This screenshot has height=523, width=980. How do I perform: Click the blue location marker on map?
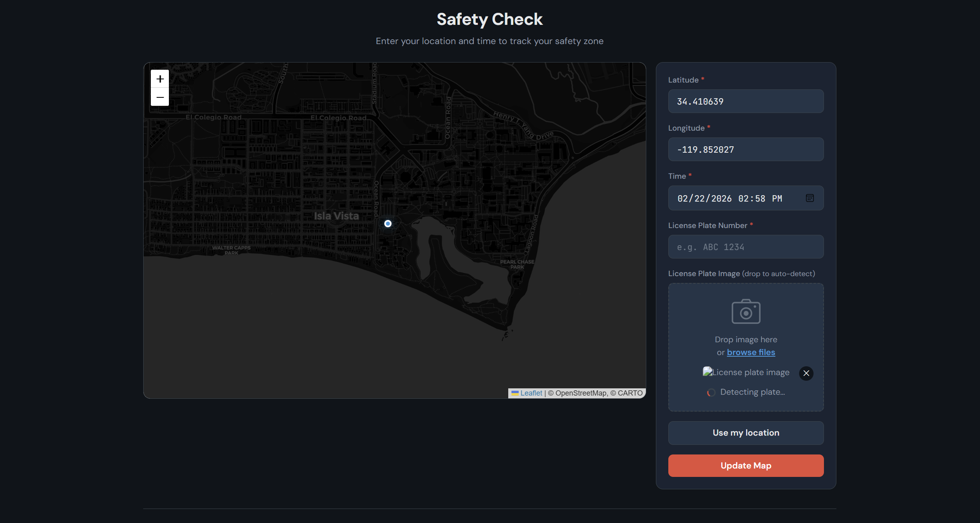click(x=388, y=224)
